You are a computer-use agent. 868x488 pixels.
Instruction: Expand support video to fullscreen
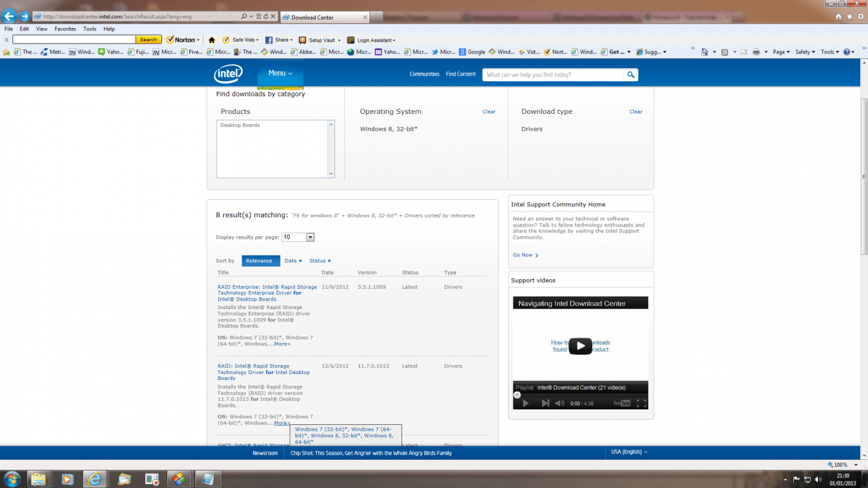click(x=641, y=403)
